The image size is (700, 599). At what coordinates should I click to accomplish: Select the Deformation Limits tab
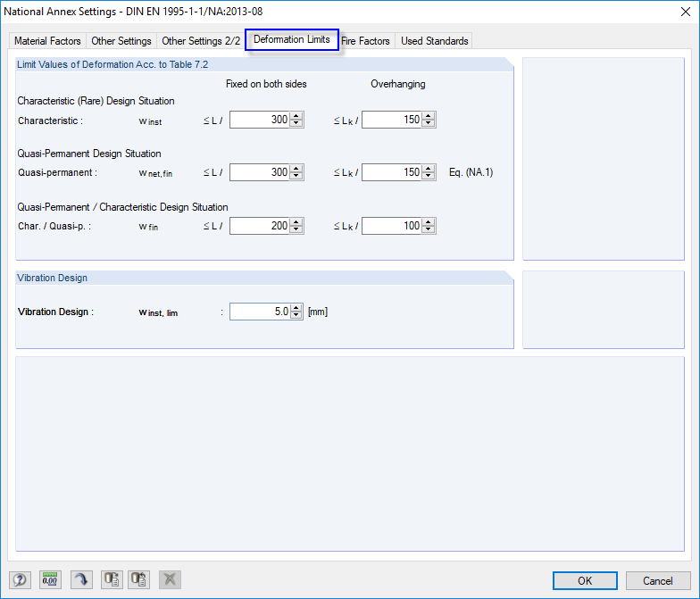click(292, 39)
